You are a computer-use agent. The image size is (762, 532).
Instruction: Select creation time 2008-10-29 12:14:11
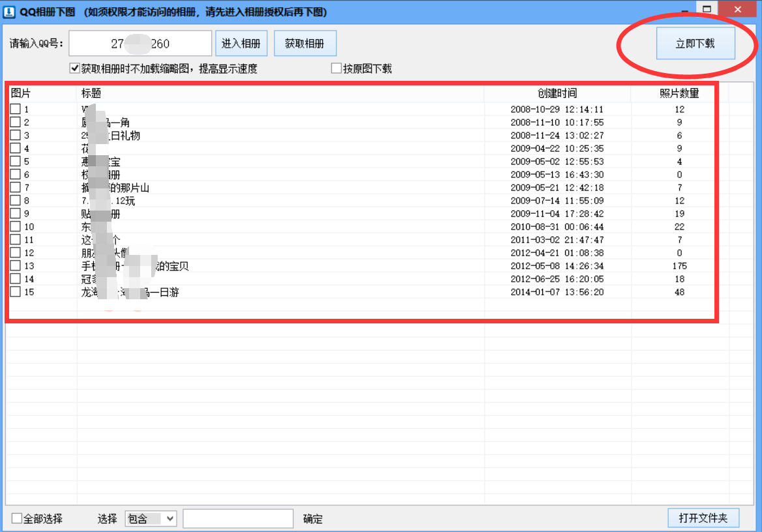coord(557,110)
